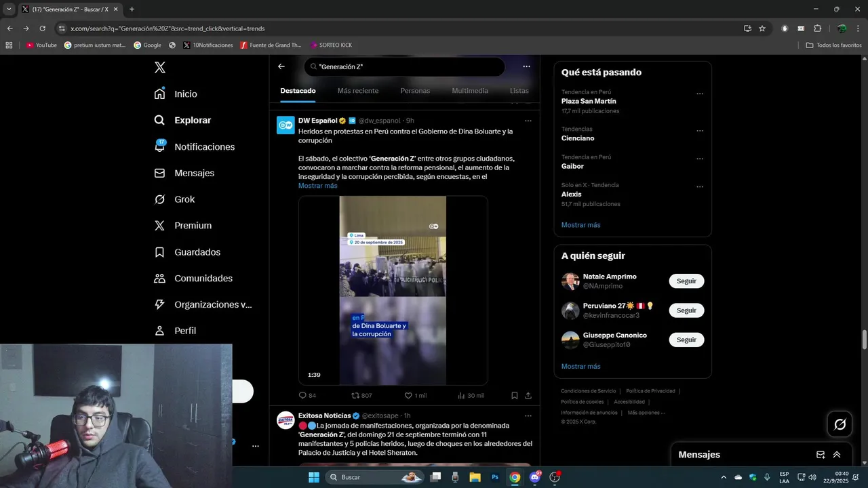Open Discord from the taskbar
This screenshot has width=868, height=488.
(x=535, y=477)
